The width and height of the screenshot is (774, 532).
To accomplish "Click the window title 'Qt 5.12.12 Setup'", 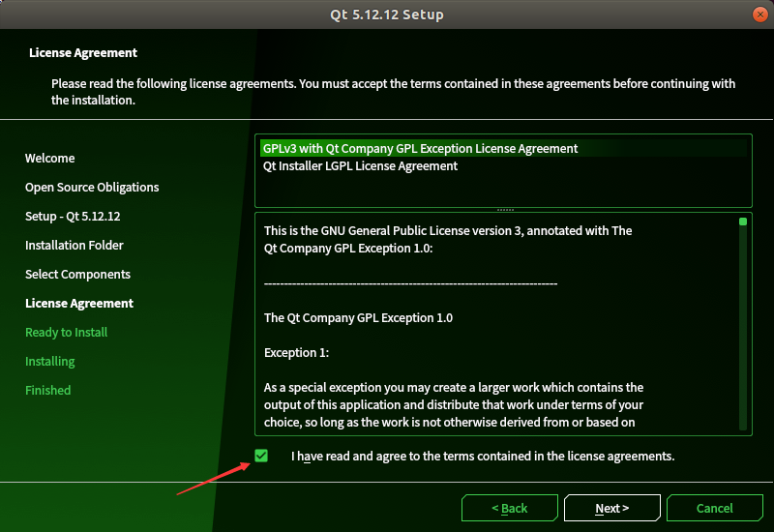I will [387, 15].
